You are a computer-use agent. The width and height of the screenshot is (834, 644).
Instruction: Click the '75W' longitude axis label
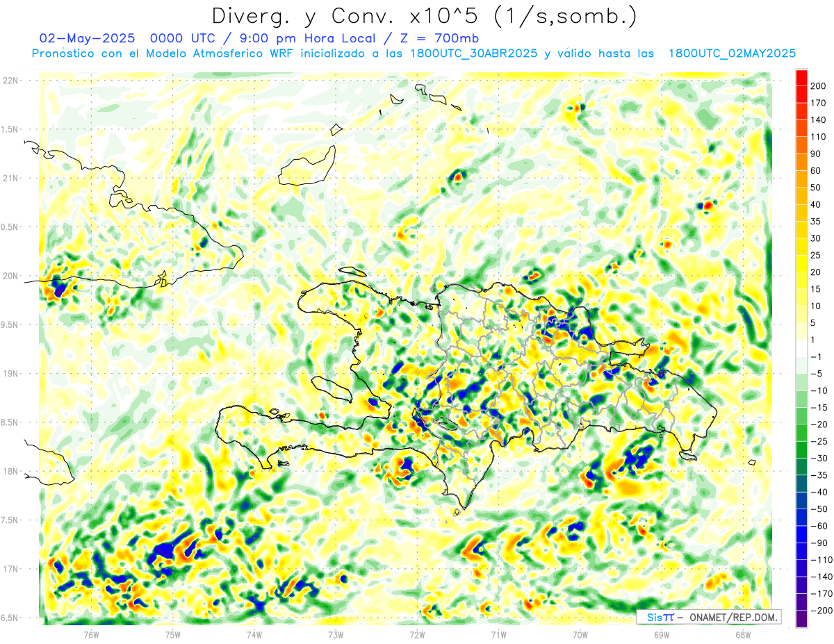[173, 634]
